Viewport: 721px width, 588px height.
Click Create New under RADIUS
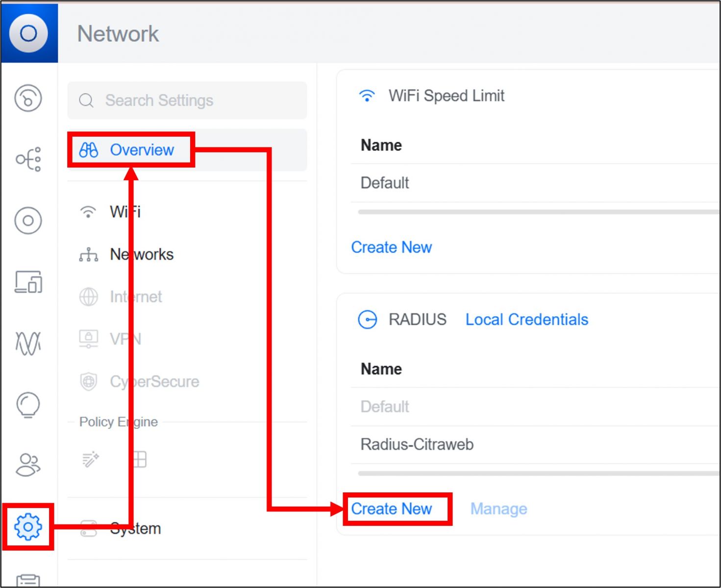click(391, 509)
